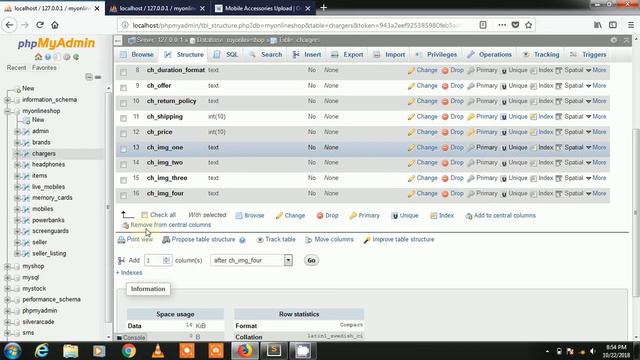This screenshot has height=360, width=640.
Task: Click the Firefox reload page icon
Action: [40, 25]
